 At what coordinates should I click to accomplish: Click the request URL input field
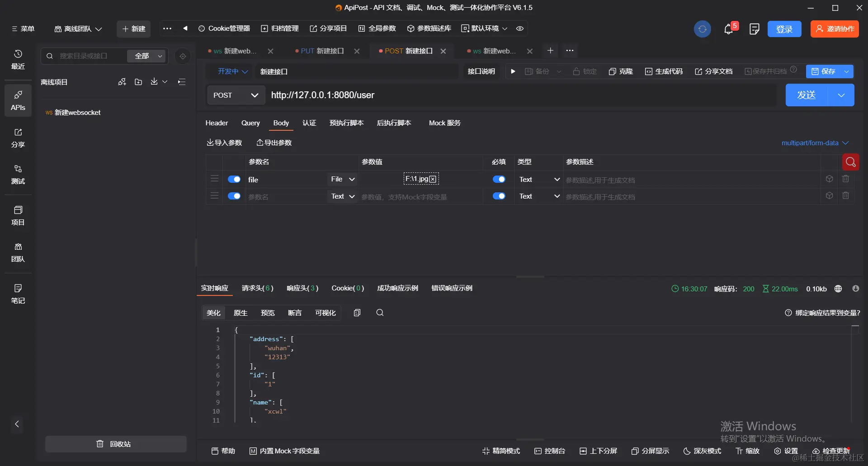[522, 95]
